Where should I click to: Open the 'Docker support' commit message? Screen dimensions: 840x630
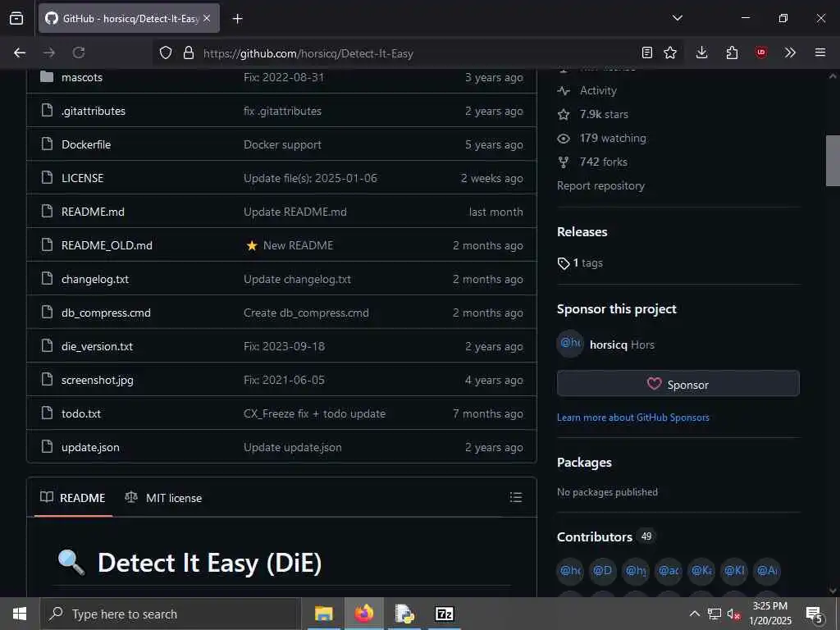tap(282, 144)
